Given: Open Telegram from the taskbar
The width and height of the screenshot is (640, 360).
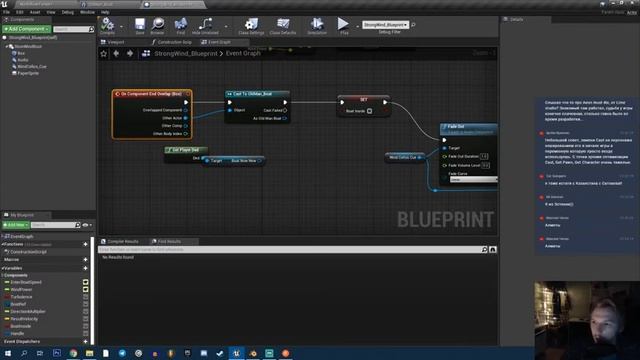Looking at the screenshot, I should [122, 353].
